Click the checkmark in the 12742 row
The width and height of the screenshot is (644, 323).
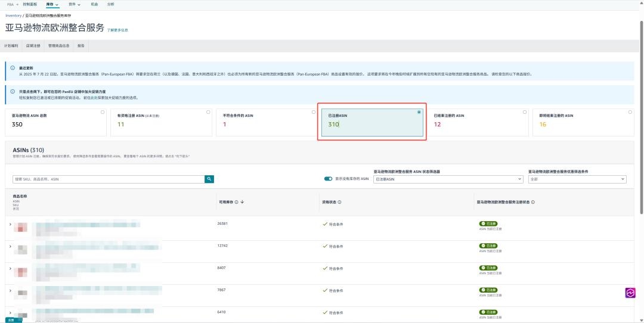pos(325,246)
